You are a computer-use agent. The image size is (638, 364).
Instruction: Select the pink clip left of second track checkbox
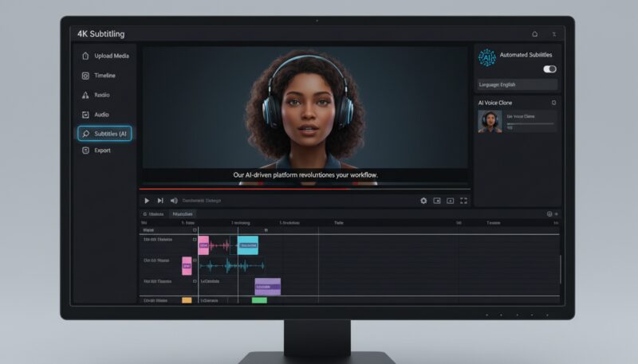(x=187, y=266)
